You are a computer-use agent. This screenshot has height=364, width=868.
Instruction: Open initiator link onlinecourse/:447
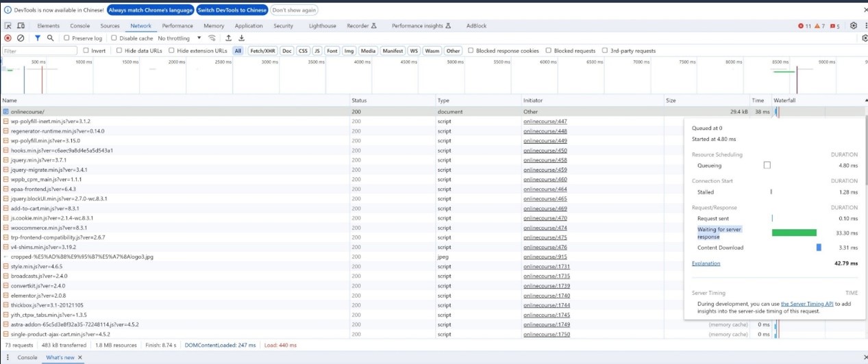point(545,121)
